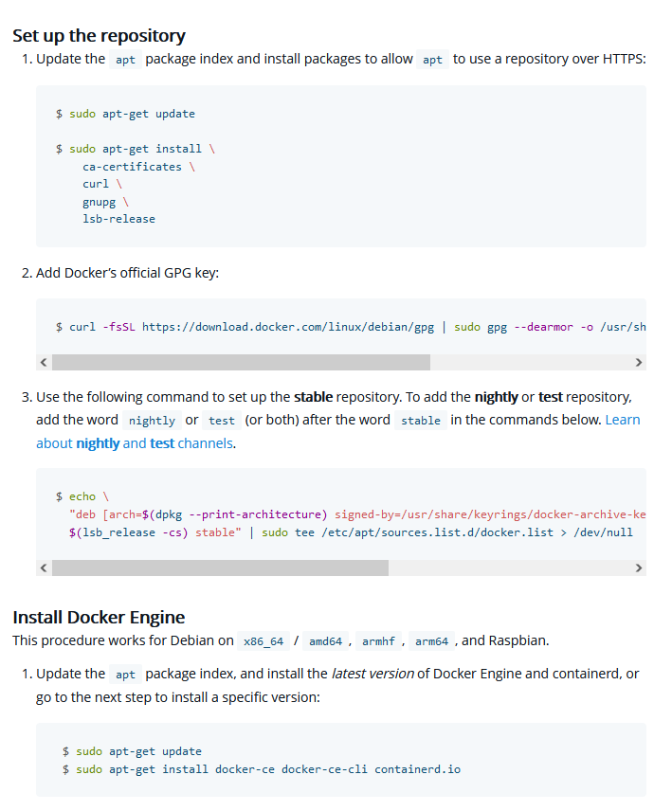Click the right unfilled track of echo scrollbar
The height and width of the screenshot is (811, 672).
510,568
